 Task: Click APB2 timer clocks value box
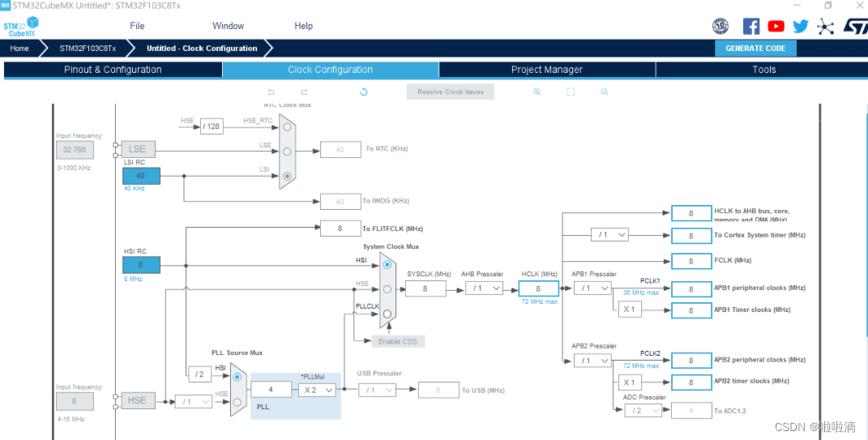tap(691, 382)
